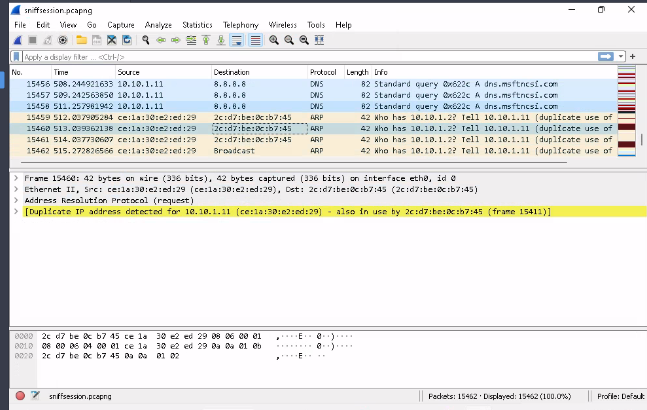Click the resize columns toolbar icon

point(319,40)
